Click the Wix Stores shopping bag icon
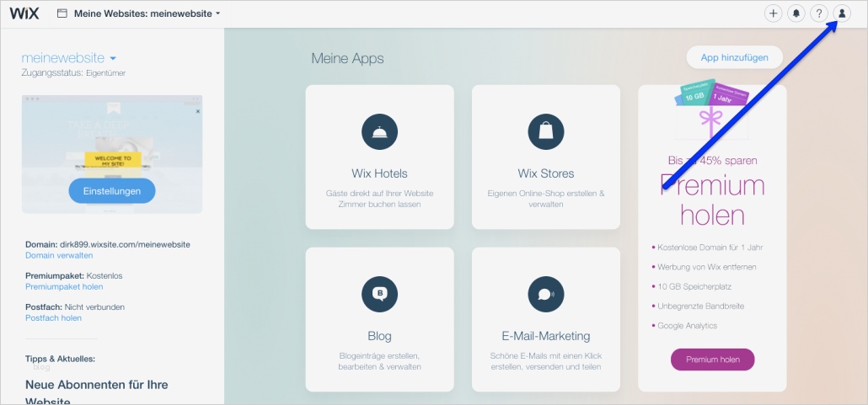This screenshot has height=405, width=868. coord(546,131)
